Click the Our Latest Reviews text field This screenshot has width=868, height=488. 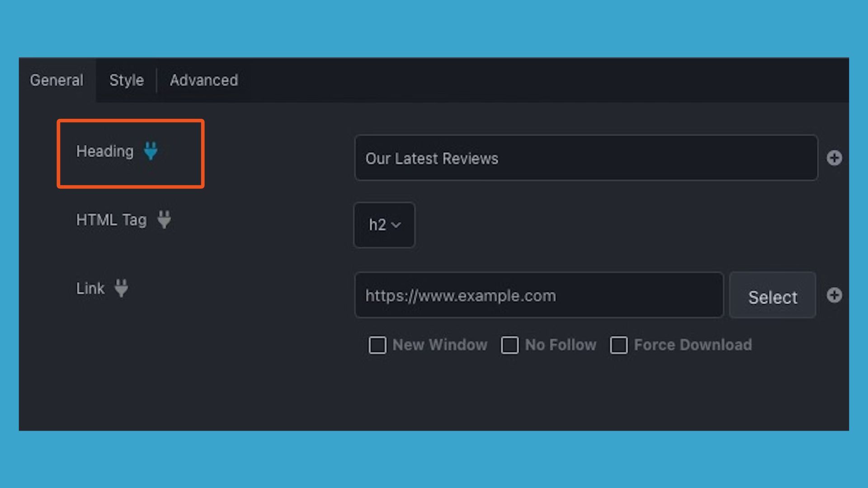coord(586,158)
